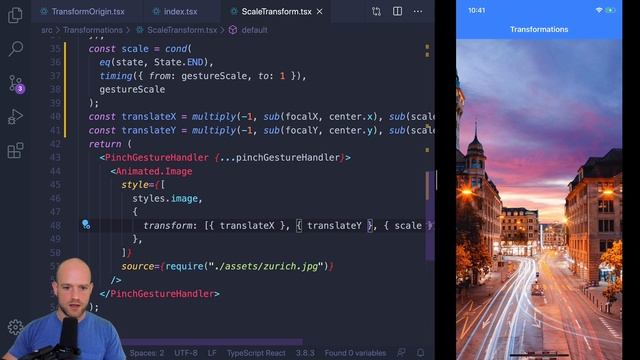Click the lightbulb code action on line 48
The width and height of the screenshot is (640, 360).
(x=86, y=224)
